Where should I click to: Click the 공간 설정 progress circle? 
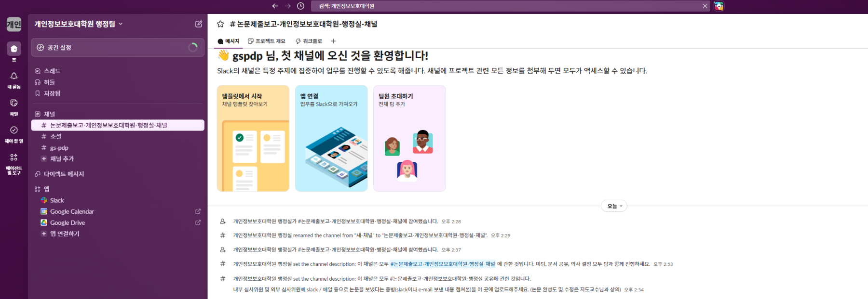(193, 47)
